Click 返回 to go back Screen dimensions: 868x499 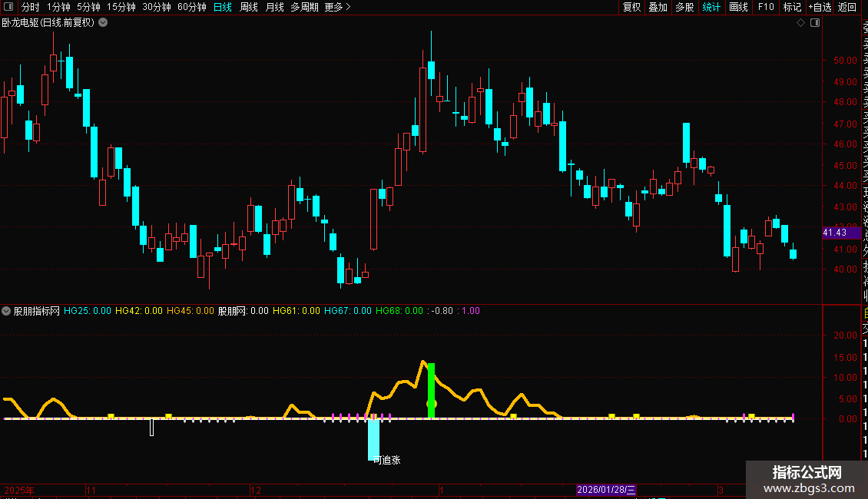click(847, 7)
